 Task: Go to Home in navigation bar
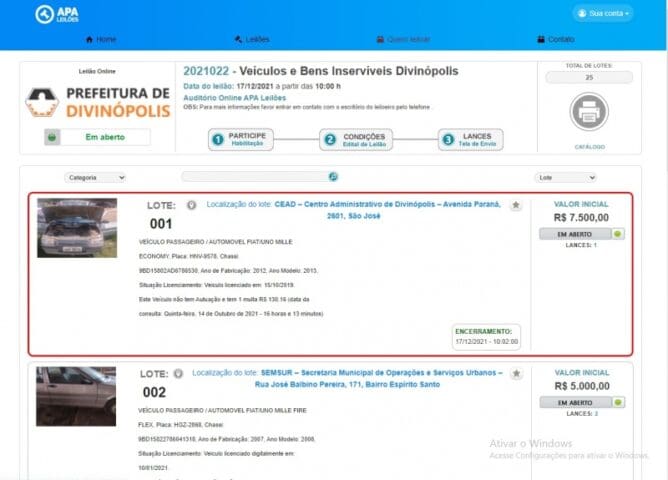coord(101,39)
